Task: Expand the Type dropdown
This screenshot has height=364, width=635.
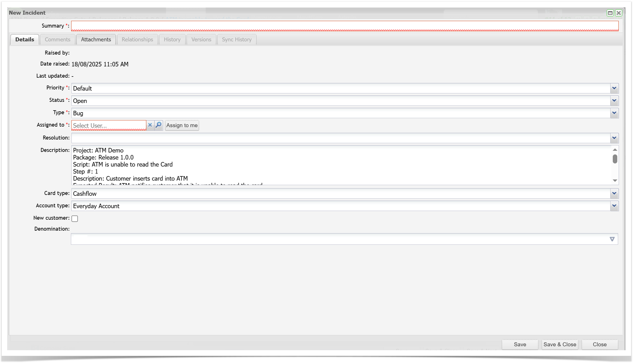Action: click(614, 113)
